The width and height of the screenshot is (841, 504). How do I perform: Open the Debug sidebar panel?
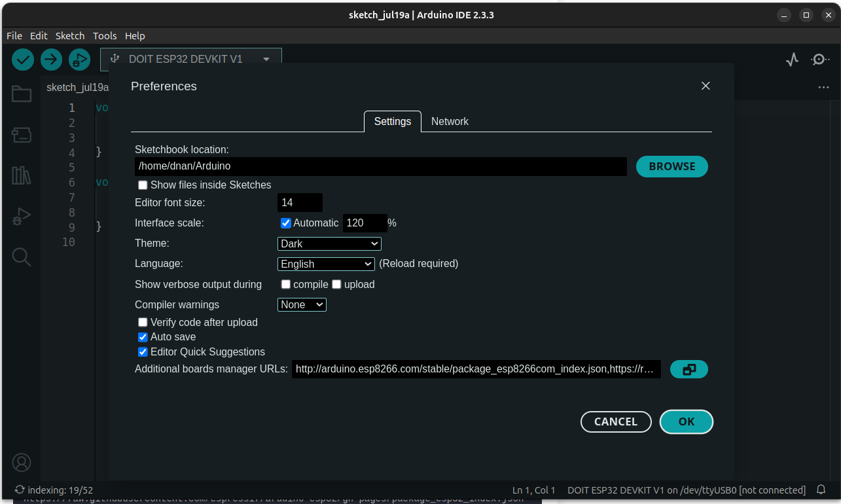coord(22,216)
